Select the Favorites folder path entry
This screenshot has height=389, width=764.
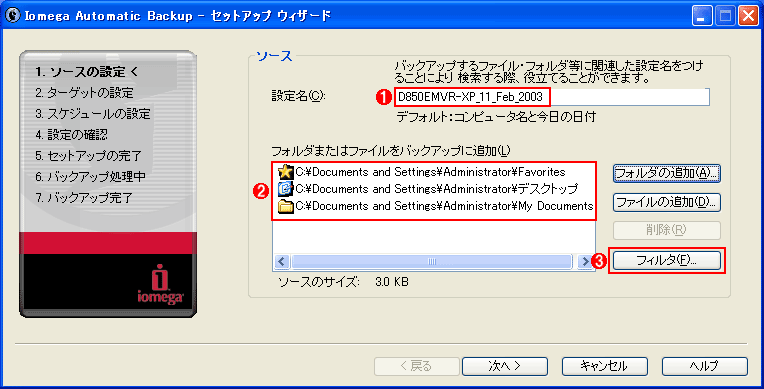click(430, 172)
